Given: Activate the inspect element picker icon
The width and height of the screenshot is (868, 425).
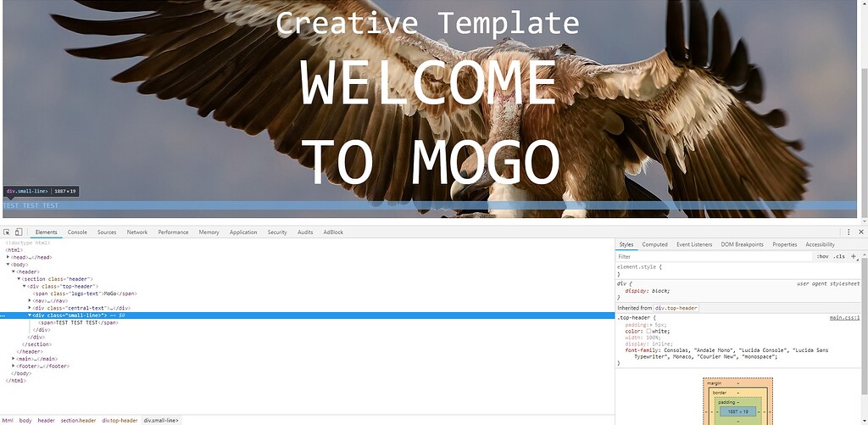Looking at the screenshot, I should point(7,232).
